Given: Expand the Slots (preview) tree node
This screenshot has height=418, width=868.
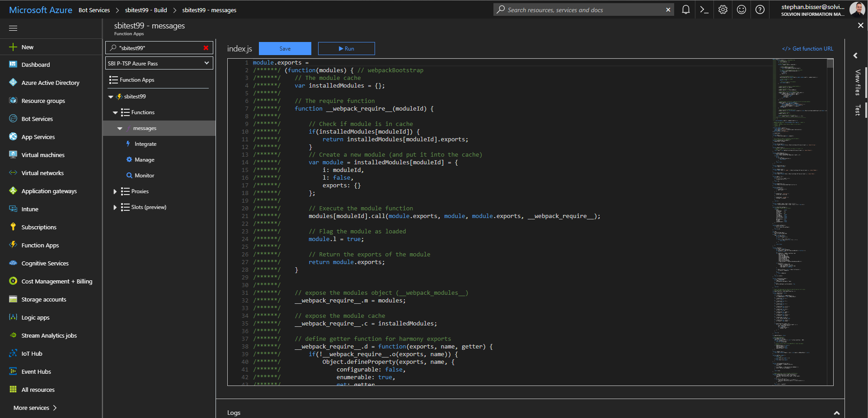Looking at the screenshot, I should [x=115, y=207].
